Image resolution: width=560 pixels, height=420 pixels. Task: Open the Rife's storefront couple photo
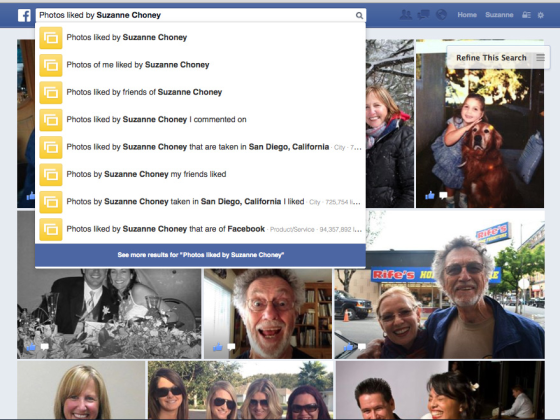[439, 284]
